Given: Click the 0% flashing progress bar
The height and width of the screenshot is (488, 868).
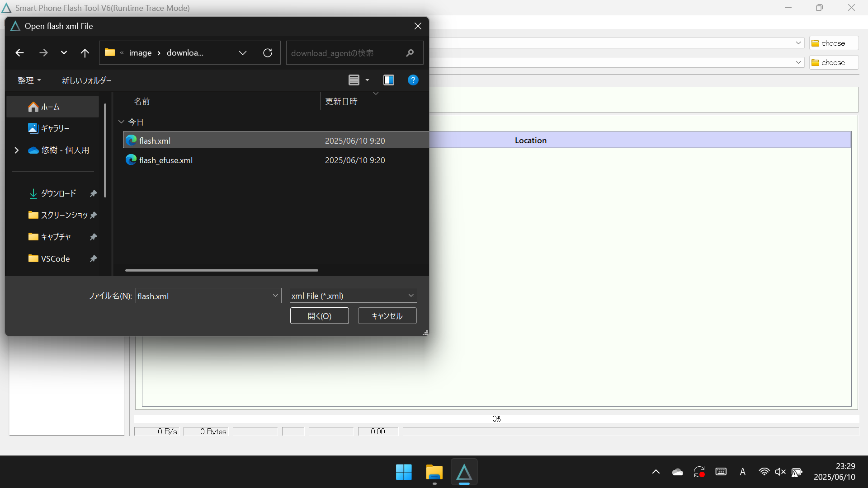Looking at the screenshot, I should (x=496, y=419).
